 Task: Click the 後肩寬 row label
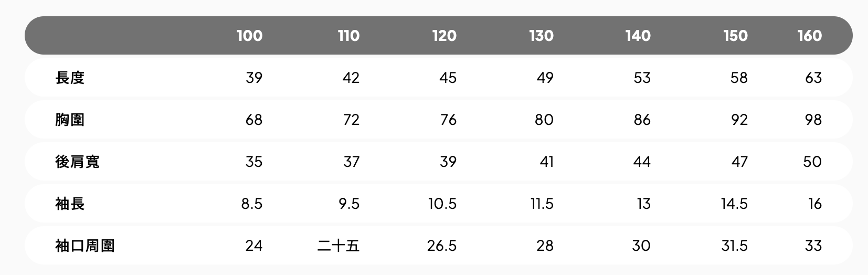coord(77,162)
